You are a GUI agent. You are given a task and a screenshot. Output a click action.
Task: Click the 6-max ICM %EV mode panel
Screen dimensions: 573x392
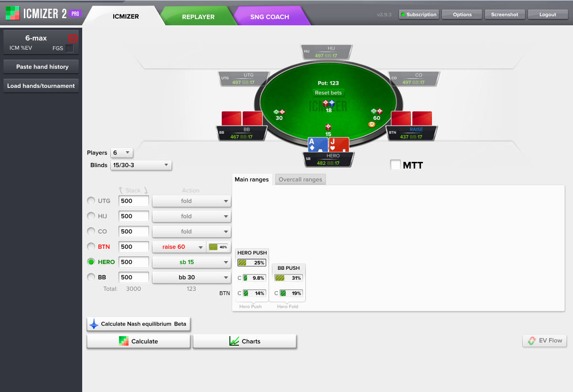click(x=41, y=42)
